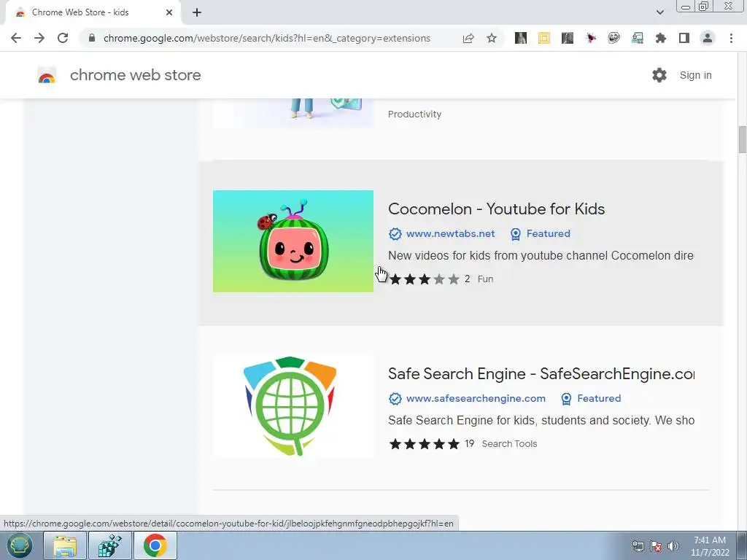Screen dimensions: 747x560
Task: Open the Safe Search Engine globe thumbnail
Action: (x=293, y=405)
